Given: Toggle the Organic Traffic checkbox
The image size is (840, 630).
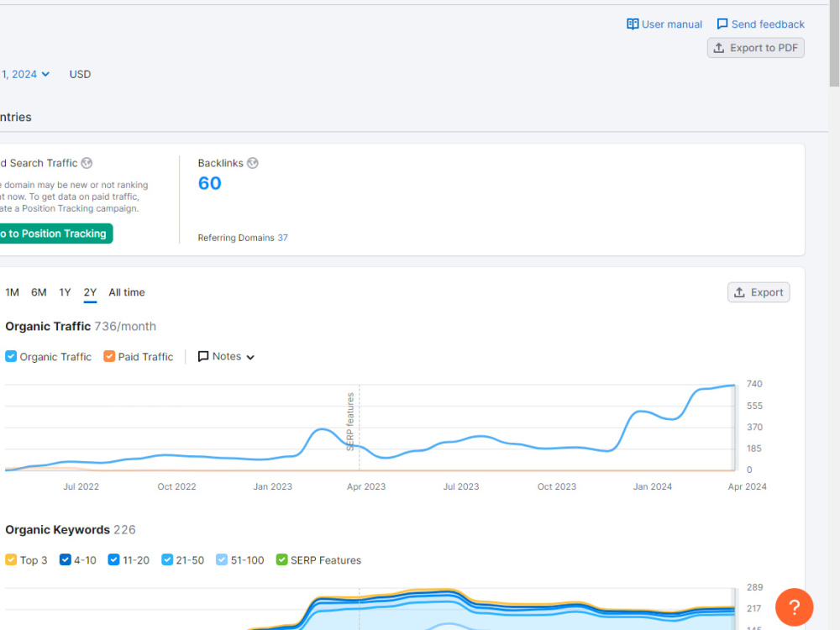Looking at the screenshot, I should 11,357.
